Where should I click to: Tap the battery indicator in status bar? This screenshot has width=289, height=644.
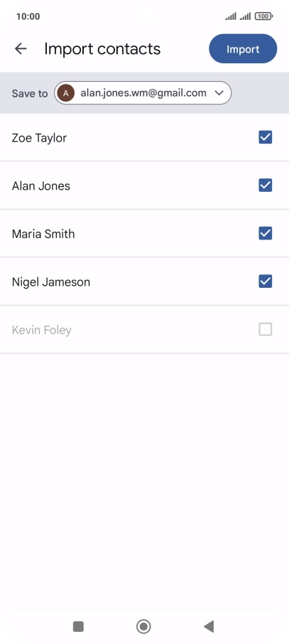click(x=264, y=16)
